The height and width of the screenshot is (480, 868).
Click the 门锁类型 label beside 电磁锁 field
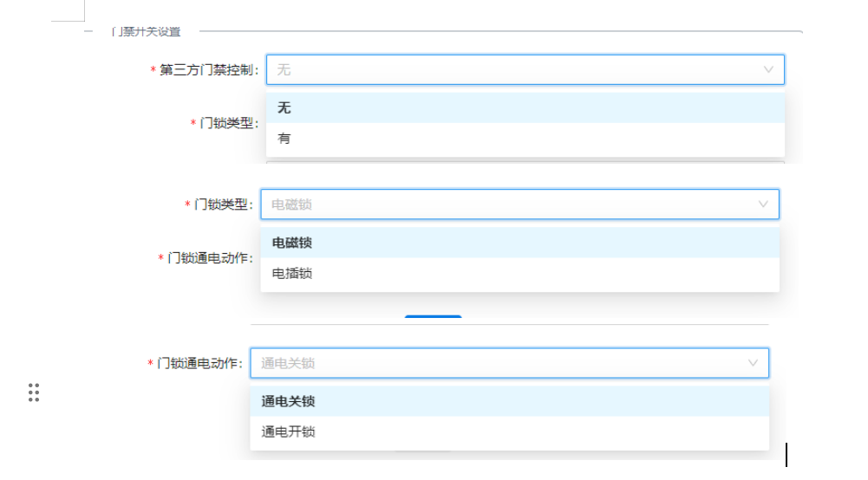tap(222, 204)
